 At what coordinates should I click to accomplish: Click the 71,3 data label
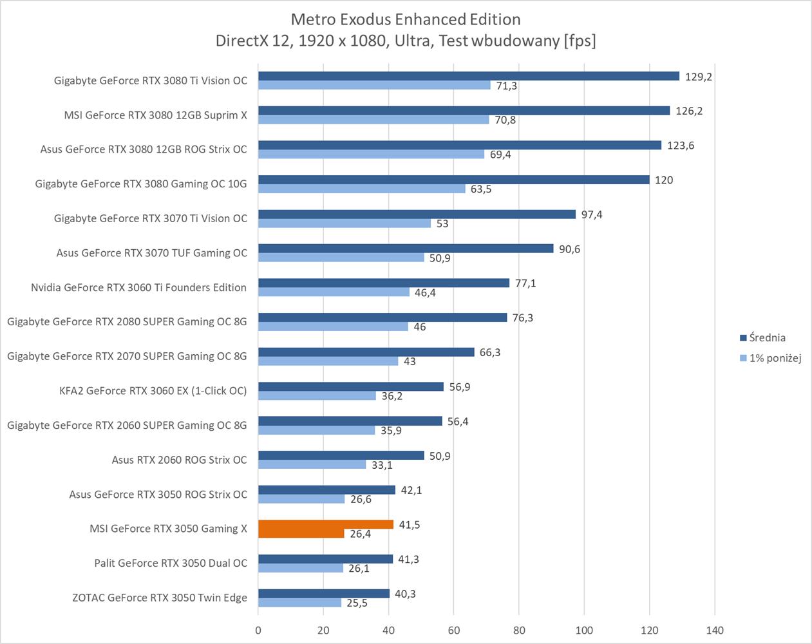pos(506,86)
